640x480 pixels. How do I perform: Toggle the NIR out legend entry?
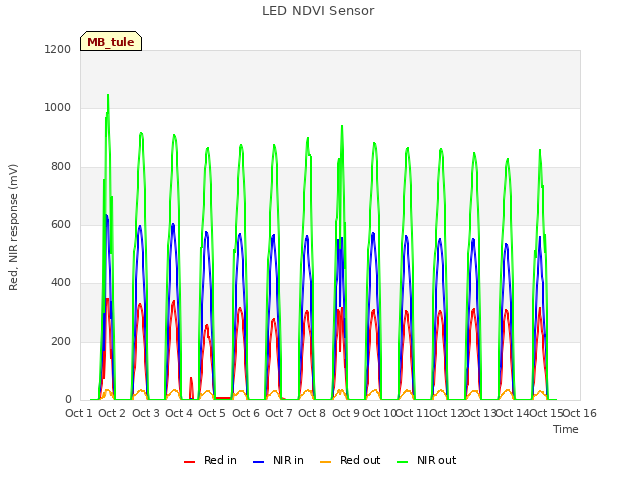427,460
